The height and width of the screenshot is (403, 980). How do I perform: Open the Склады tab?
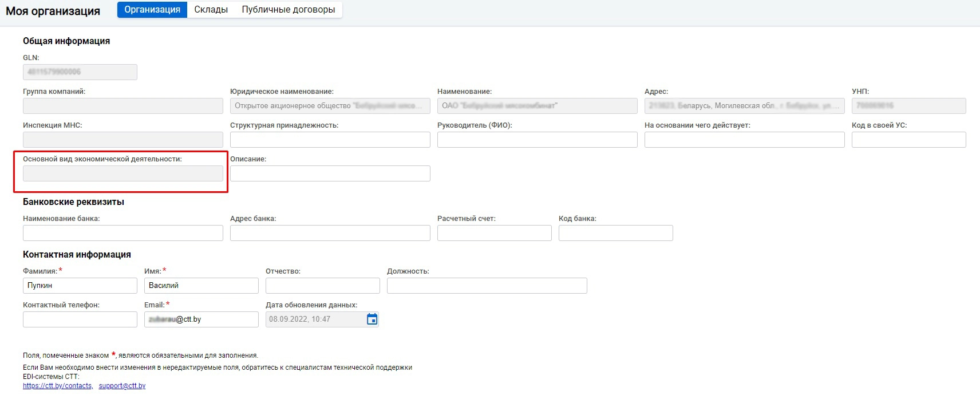211,10
